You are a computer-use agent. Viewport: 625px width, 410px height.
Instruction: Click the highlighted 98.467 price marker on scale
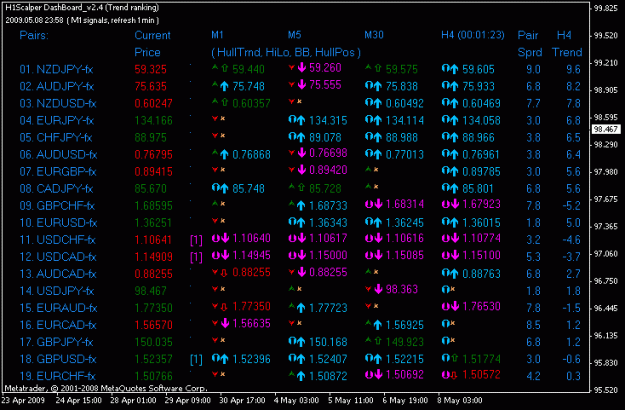(606, 129)
